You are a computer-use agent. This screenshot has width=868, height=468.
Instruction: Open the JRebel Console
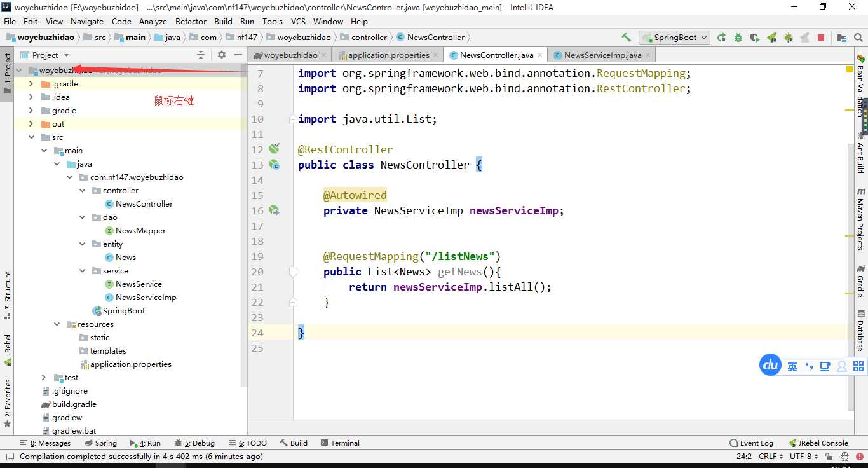click(x=818, y=443)
